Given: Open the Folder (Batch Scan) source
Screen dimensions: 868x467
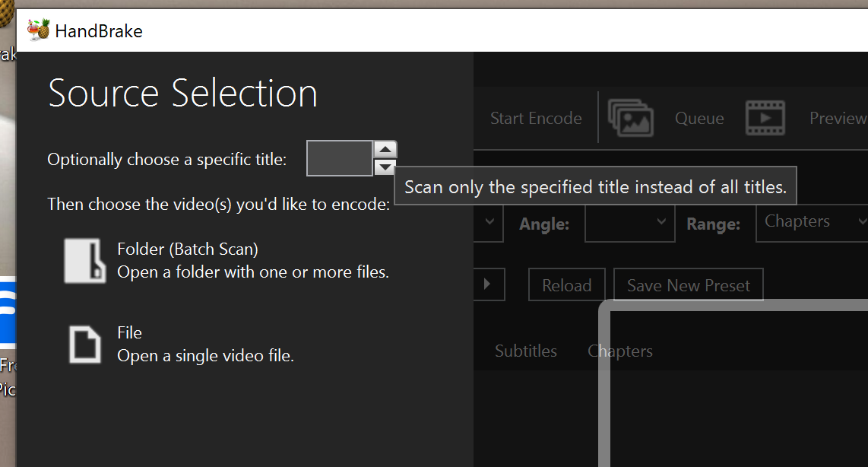Looking at the screenshot, I should (x=85, y=261).
